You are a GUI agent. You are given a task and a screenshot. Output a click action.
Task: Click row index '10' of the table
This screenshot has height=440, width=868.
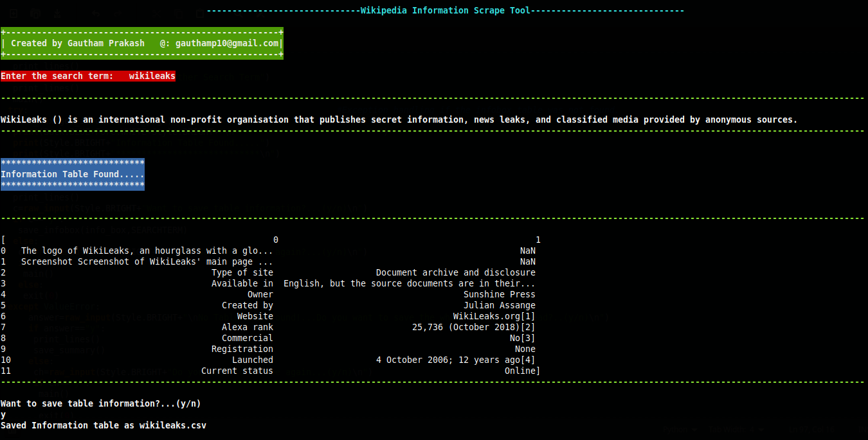(6, 360)
